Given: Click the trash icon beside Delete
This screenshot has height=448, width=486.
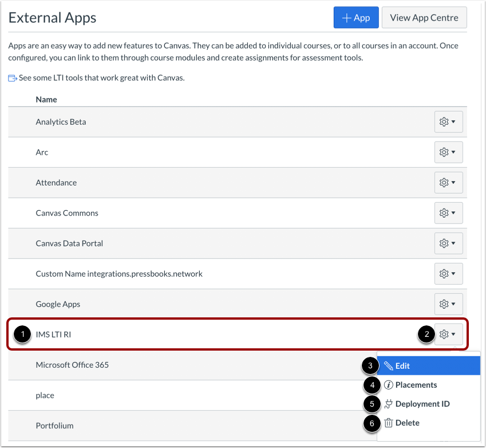Looking at the screenshot, I should point(389,423).
